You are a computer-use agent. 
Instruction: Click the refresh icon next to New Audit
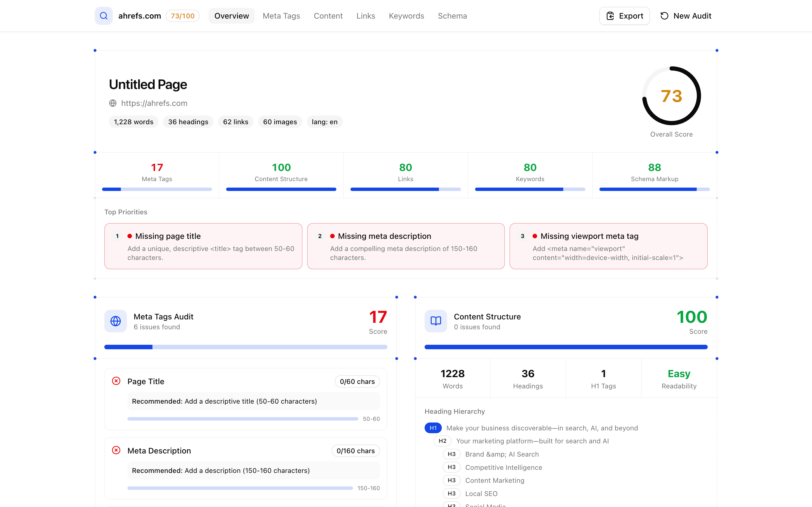coord(664,15)
